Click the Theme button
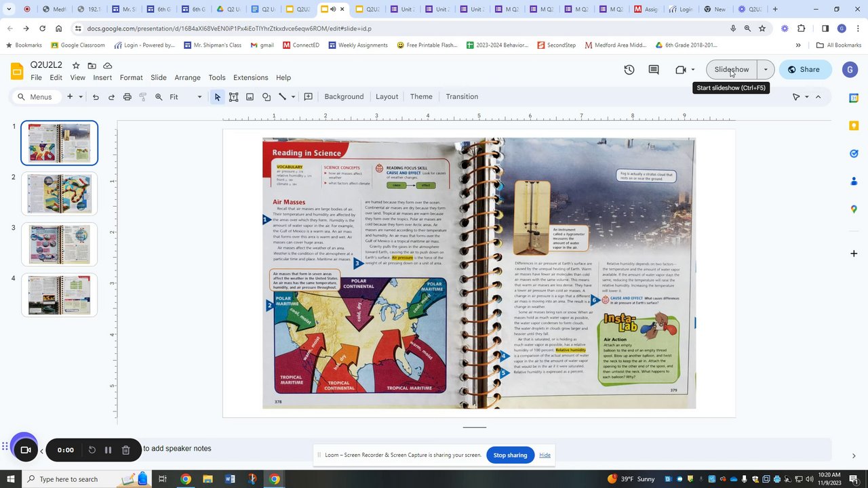 click(x=421, y=97)
